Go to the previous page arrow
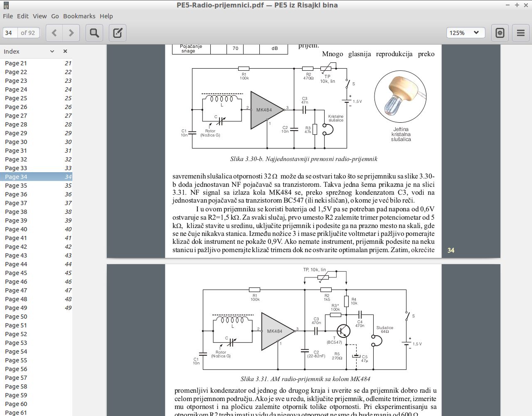532x416 pixels. 54,33
